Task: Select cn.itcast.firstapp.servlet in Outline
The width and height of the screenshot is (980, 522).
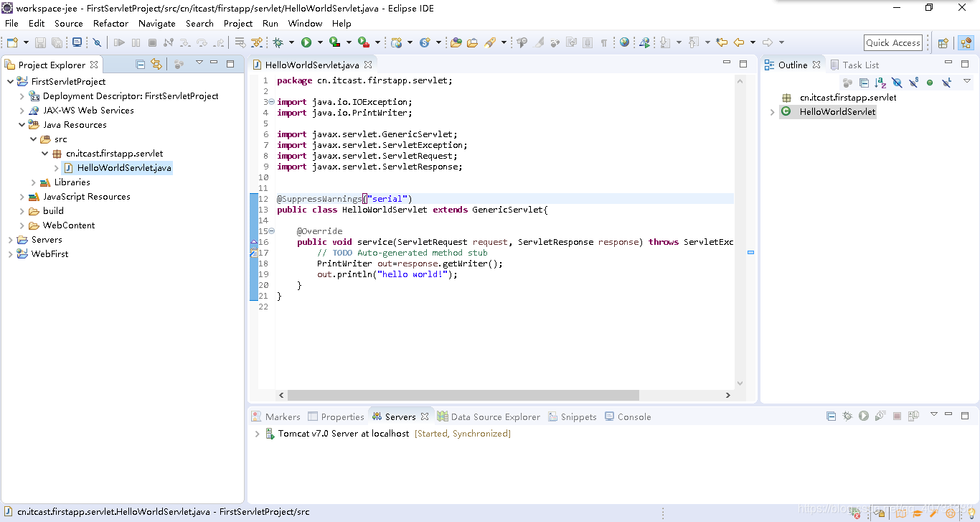Action: [848, 97]
